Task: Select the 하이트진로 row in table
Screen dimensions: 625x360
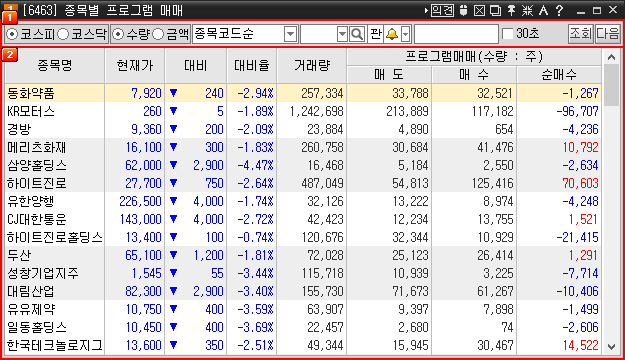Action: 303,183
